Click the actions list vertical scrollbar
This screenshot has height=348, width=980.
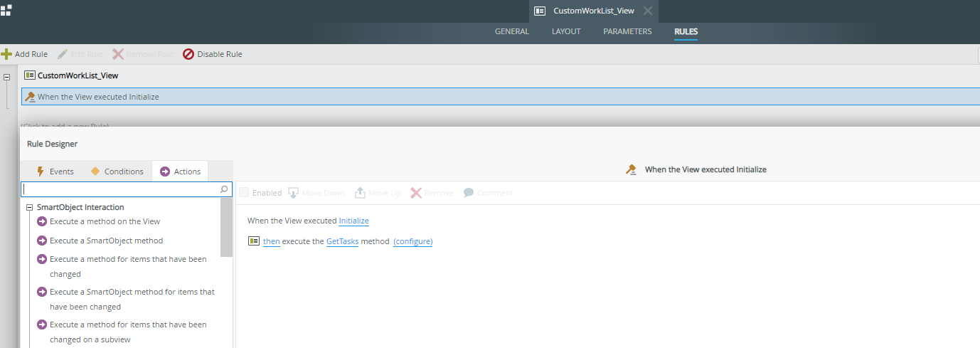click(226, 228)
